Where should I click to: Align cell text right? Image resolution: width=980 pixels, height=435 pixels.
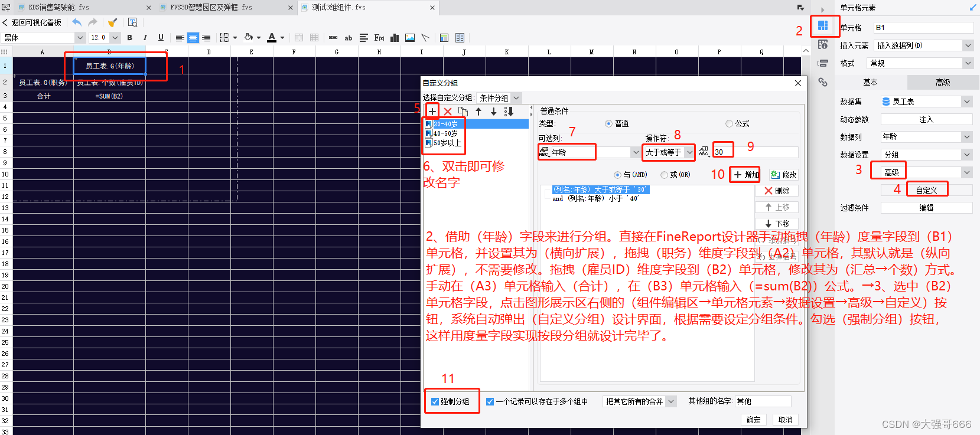[x=206, y=38]
